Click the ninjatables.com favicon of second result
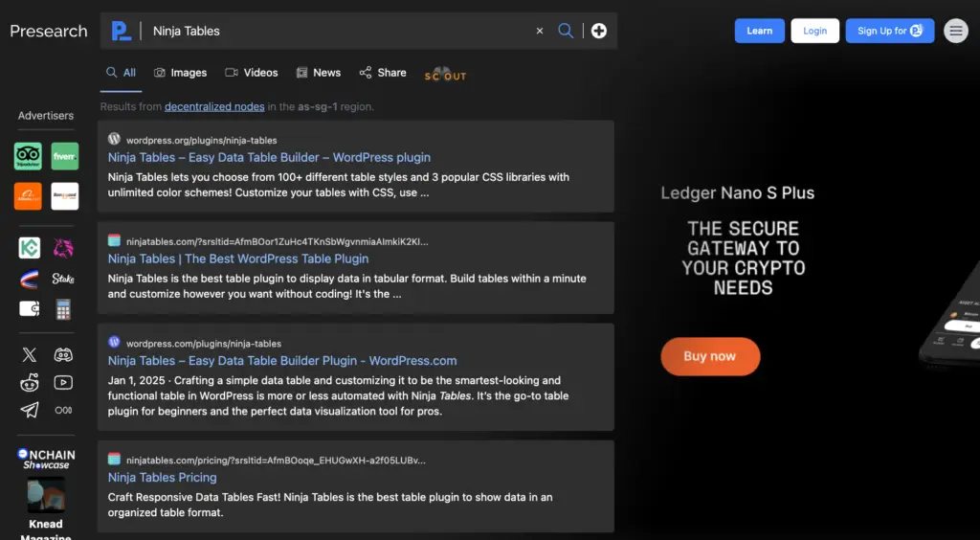Screen dimensions: 980x540 click(114, 240)
